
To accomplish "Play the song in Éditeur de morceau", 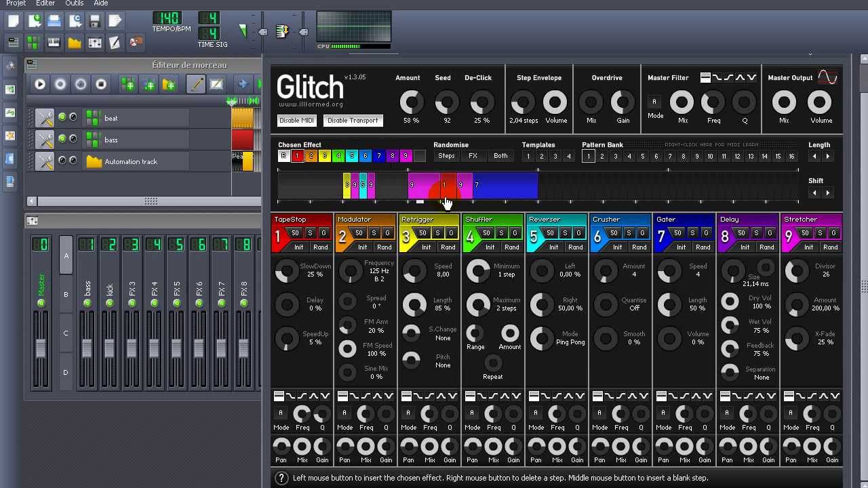I will pyautogui.click(x=40, y=84).
